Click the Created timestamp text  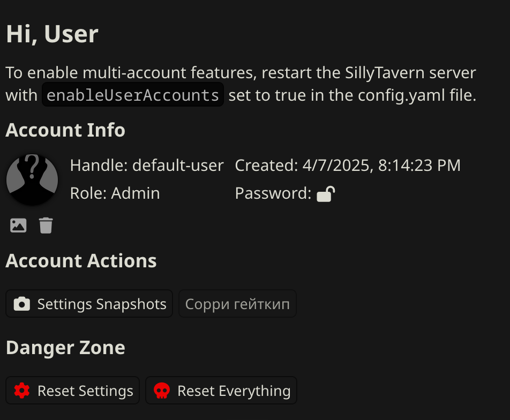(348, 165)
